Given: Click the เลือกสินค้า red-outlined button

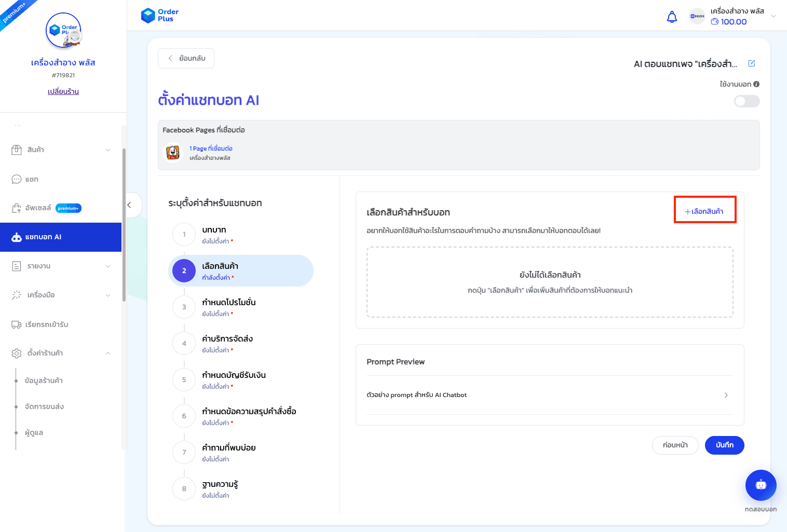Looking at the screenshot, I should [x=705, y=210].
